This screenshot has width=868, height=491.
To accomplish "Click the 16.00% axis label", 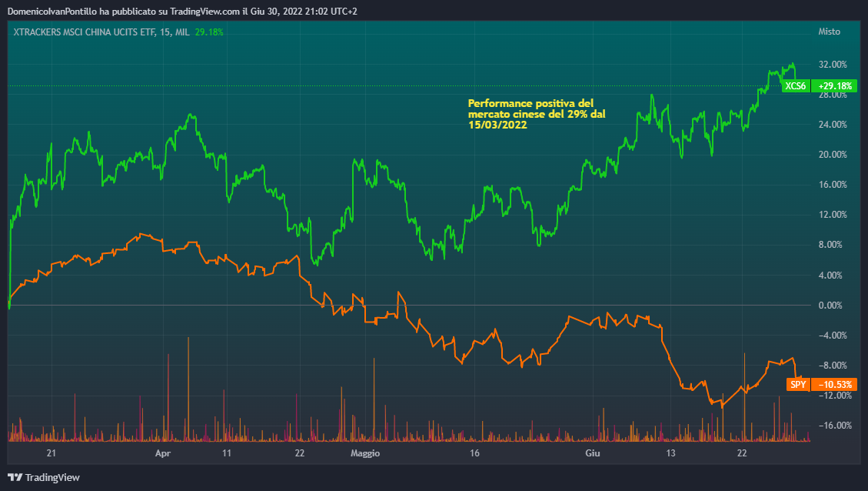I will (x=833, y=185).
